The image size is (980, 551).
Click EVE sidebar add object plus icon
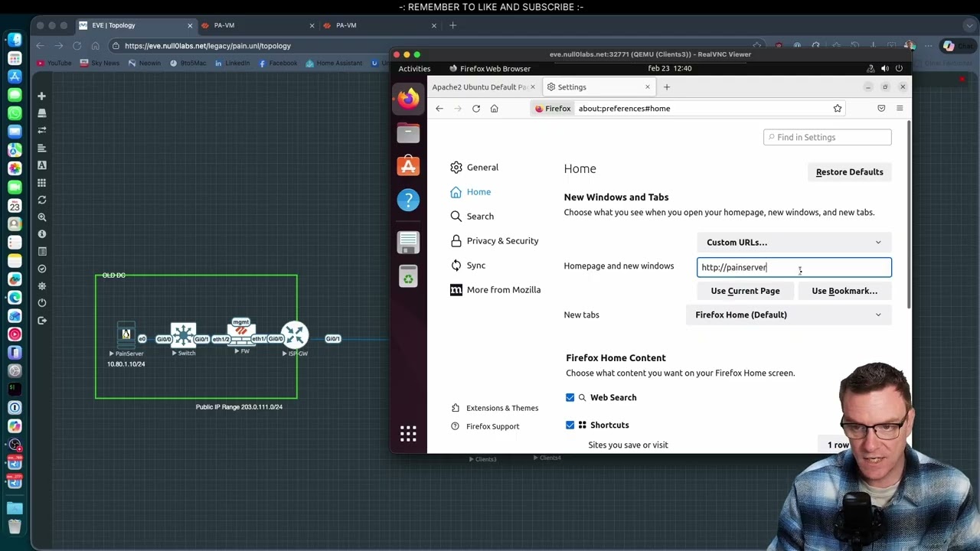point(42,96)
